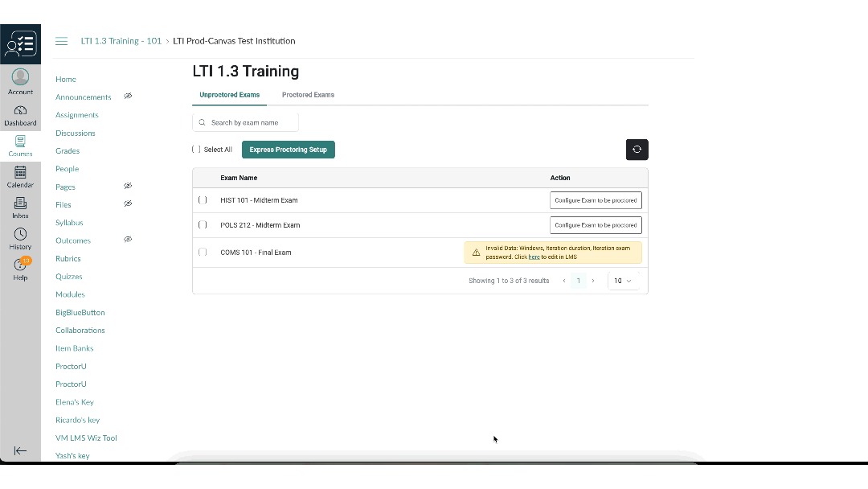Image resolution: width=868 pixels, height=489 pixels.
Task: Click Express Proctoring Setup button
Action: tap(289, 150)
